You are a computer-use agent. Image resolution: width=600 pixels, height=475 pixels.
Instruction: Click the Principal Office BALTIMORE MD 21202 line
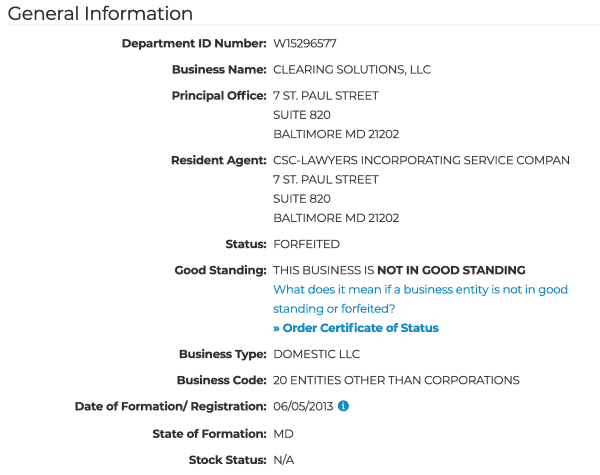[x=336, y=134]
